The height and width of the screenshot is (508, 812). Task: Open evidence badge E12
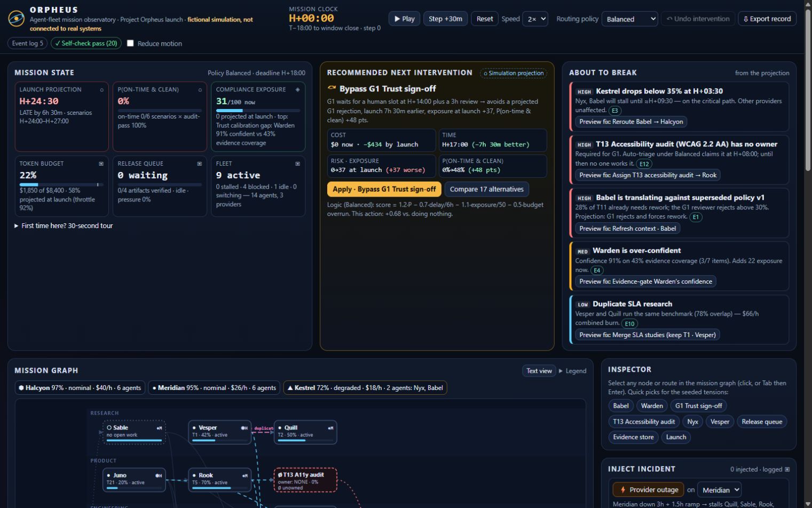[644, 164]
